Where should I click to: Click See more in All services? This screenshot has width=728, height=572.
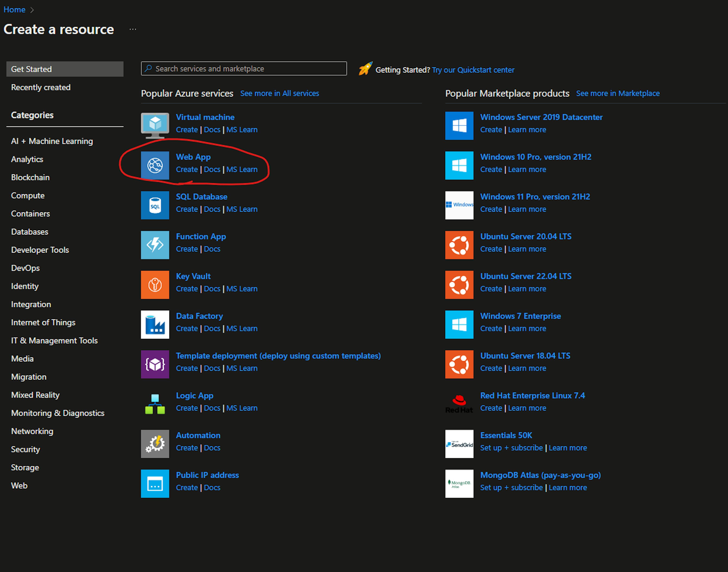pyautogui.click(x=280, y=93)
